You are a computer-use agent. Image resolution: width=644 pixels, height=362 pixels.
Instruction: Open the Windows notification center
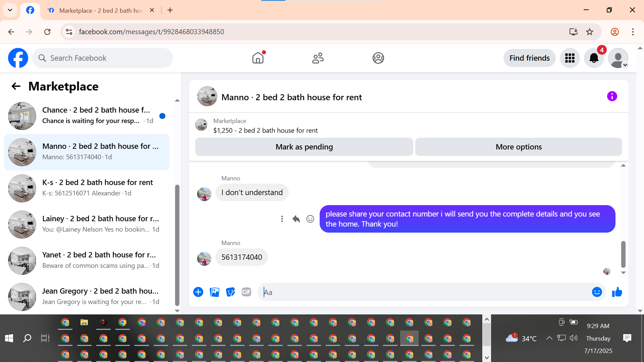click(x=627, y=338)
